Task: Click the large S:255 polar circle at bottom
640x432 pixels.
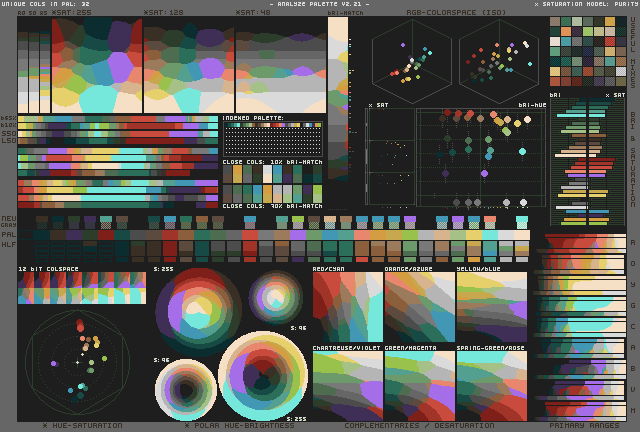Action: [263, 376]
